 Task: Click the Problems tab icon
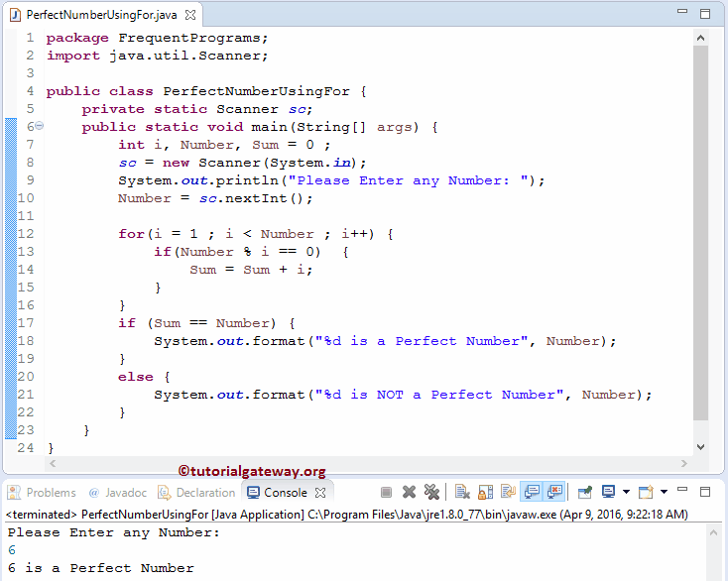14,493
